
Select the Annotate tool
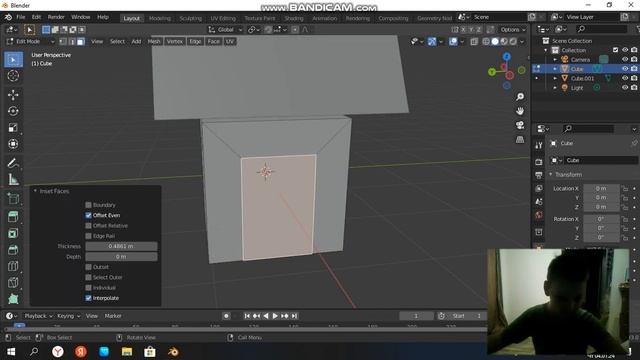pyautogui.click(x=13, y=163)
